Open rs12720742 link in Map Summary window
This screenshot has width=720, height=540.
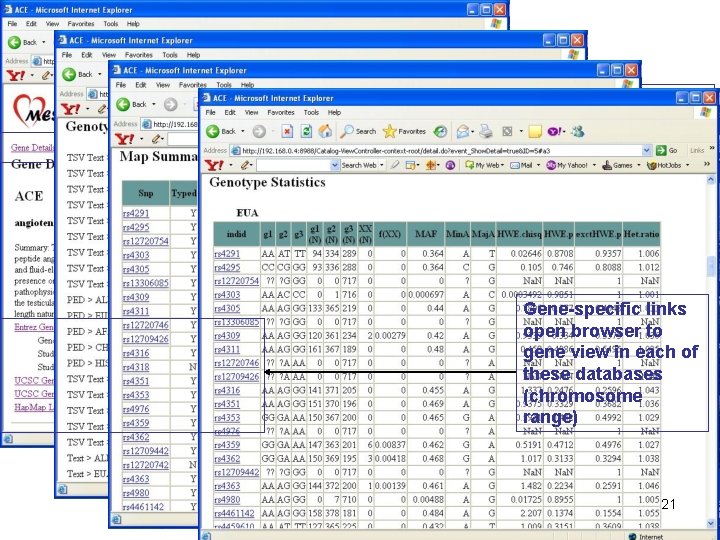coord(146,465)
